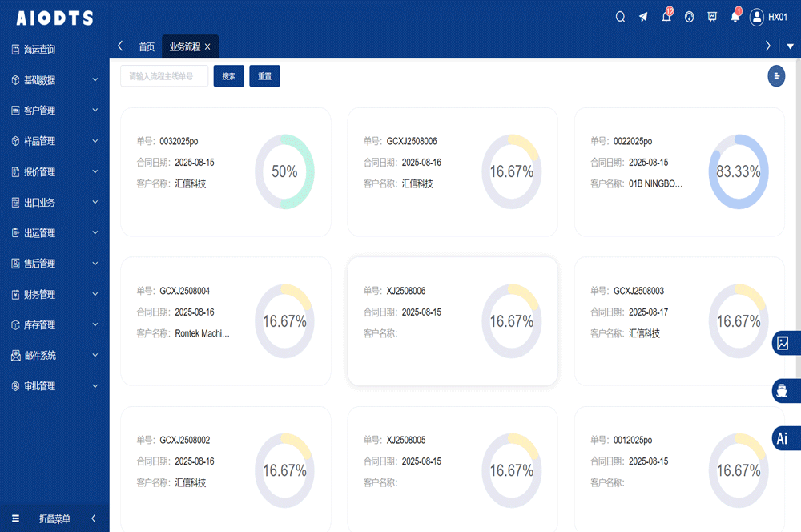Expand the 客户管理 menu chevron
Screen dimensions: 801x532
coord(95,111)
